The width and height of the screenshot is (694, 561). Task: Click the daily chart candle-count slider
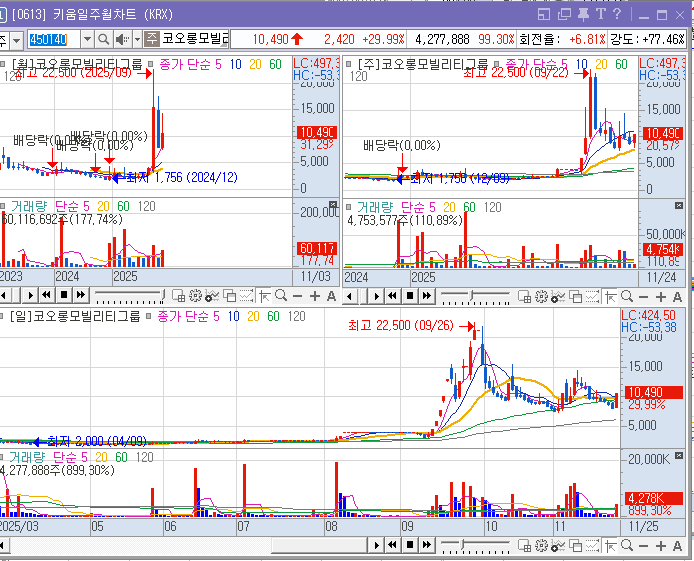tap(476, 546)
